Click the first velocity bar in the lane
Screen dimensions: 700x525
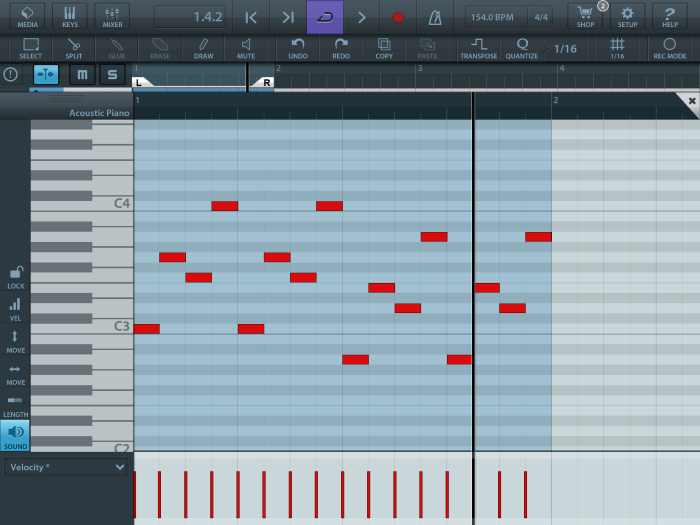(135, 494)
